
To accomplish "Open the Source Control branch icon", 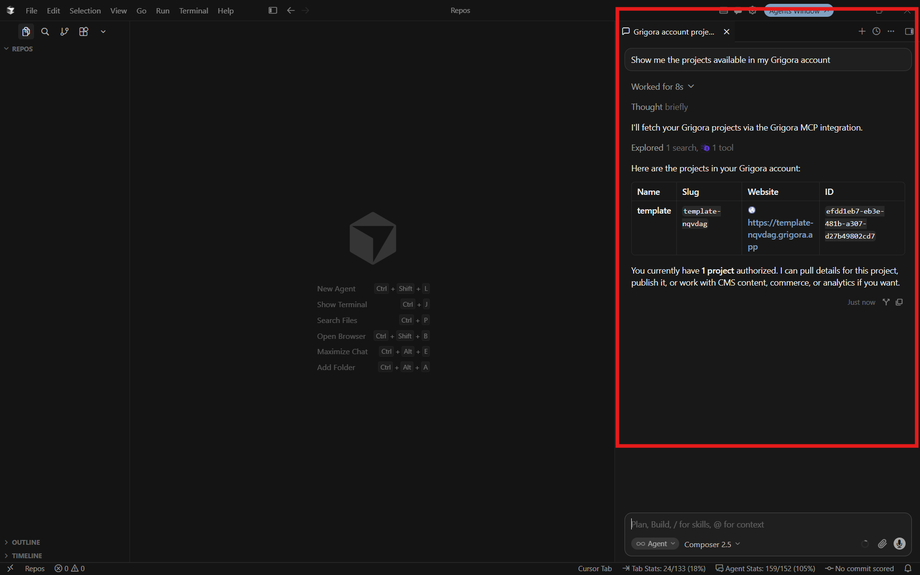I will coord(65,32).
